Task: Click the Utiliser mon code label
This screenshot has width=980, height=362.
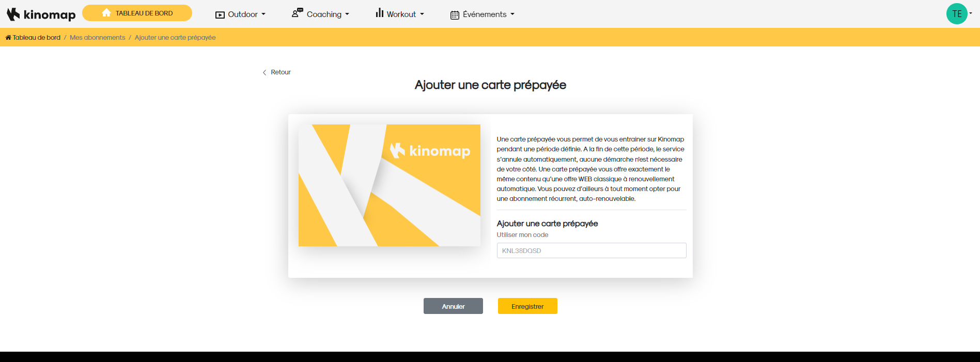Action: 522,235
